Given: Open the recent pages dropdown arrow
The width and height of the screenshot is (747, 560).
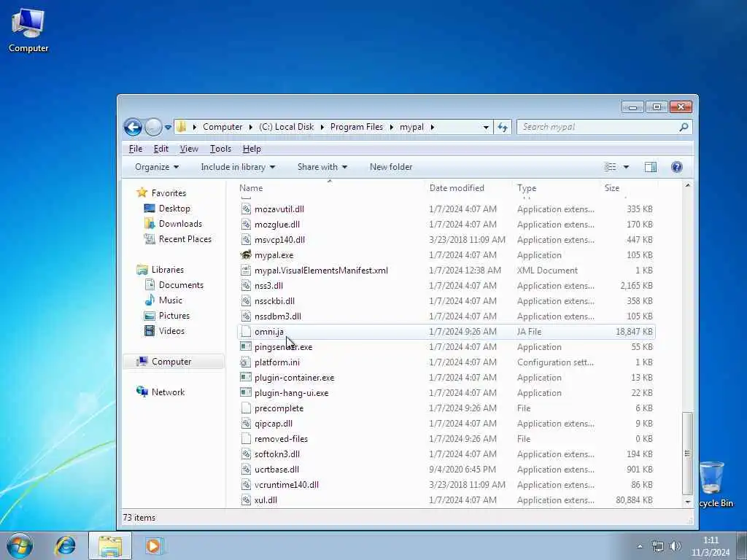Looking at the screenshot, I should pos(168,127).
